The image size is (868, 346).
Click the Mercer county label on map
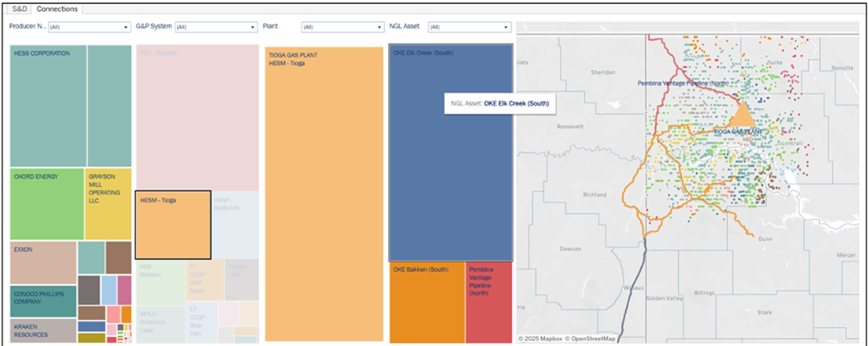click(x=846, y=256)
